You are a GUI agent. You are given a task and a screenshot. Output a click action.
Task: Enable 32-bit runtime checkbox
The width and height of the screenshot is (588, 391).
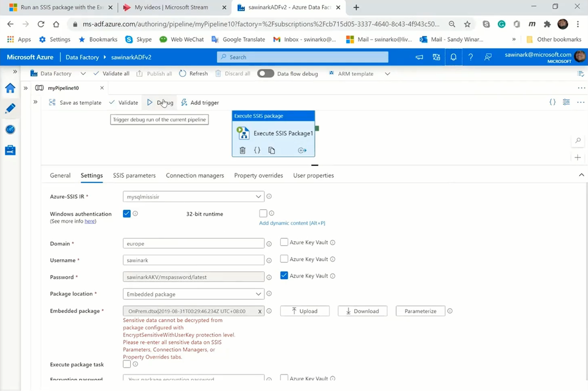[263, 213]
